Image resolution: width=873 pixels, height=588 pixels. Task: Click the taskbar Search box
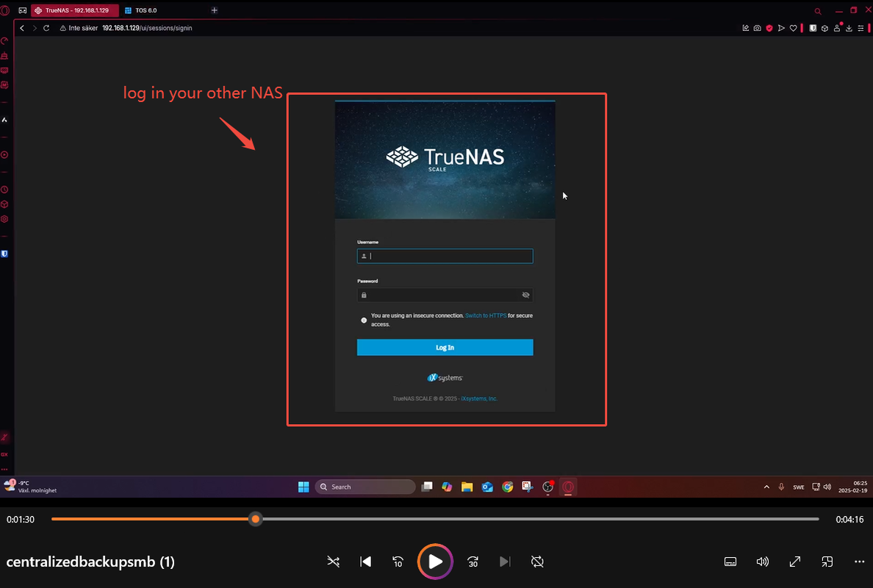[365, 487]
